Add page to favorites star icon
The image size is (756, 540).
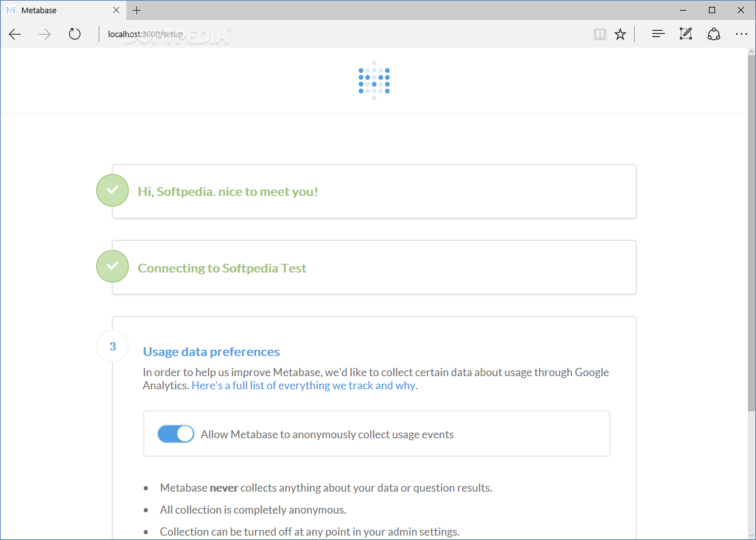click(x=620, y=34)
